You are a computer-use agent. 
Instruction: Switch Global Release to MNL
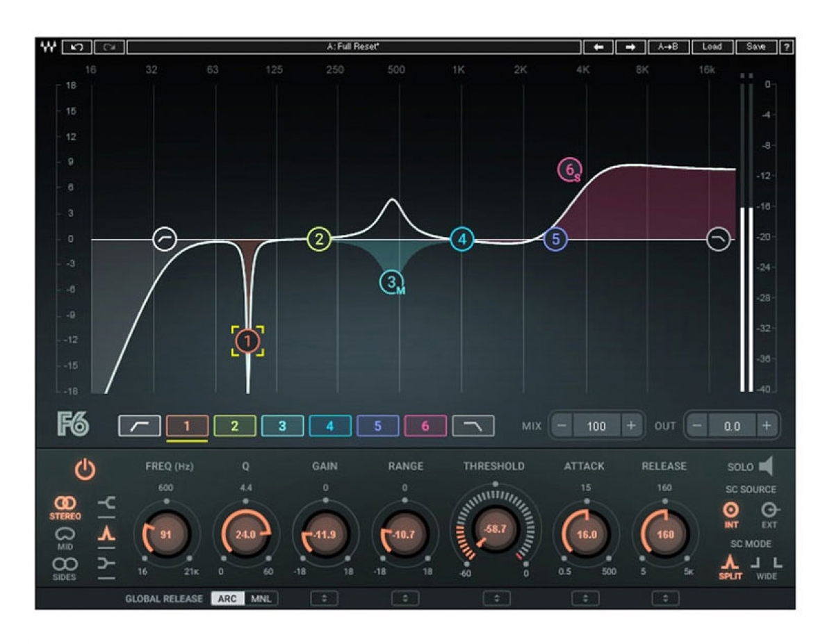(261, 599)
